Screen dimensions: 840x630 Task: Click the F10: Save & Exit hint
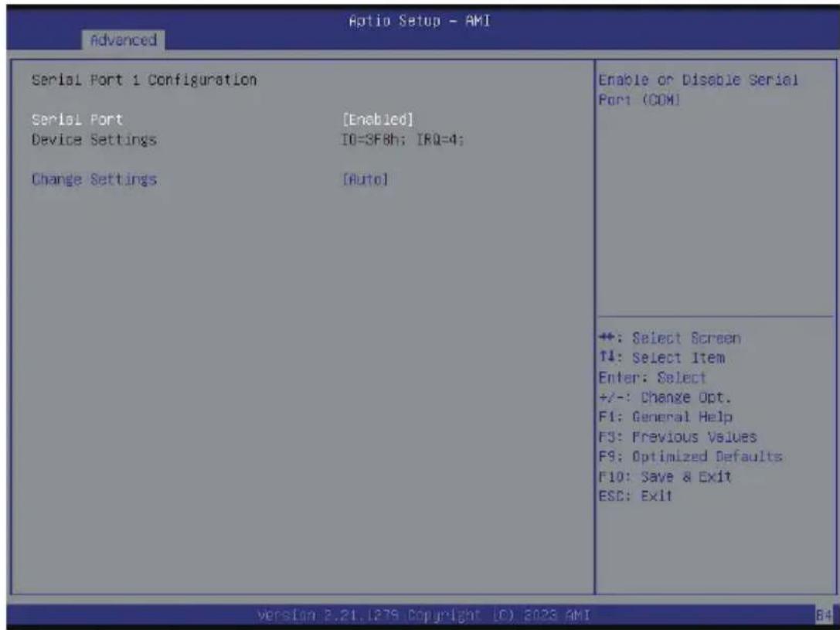665,476
